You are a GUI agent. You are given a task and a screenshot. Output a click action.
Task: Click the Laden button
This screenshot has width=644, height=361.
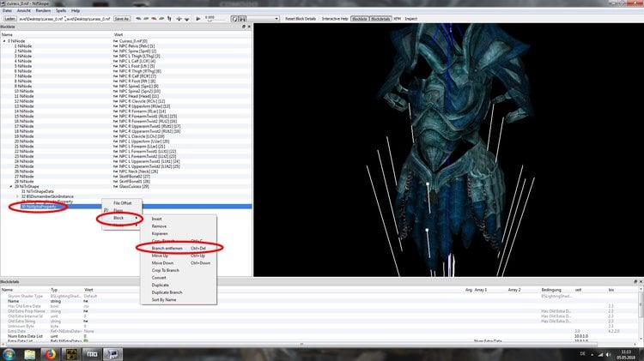(x=9, y=19)
